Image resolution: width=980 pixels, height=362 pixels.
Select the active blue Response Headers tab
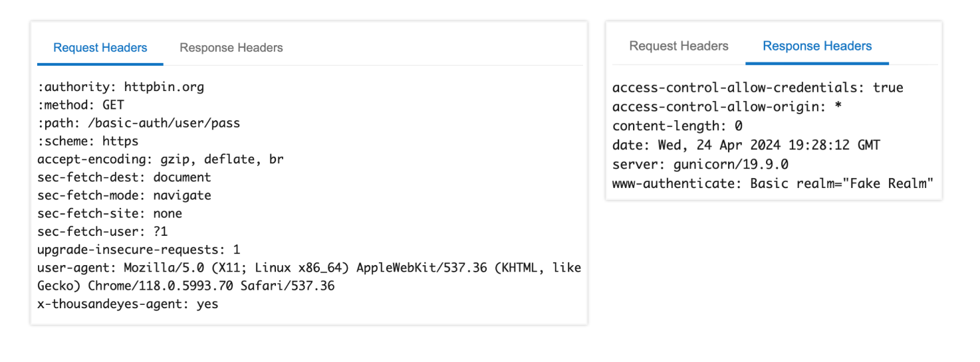coord(817,46)
